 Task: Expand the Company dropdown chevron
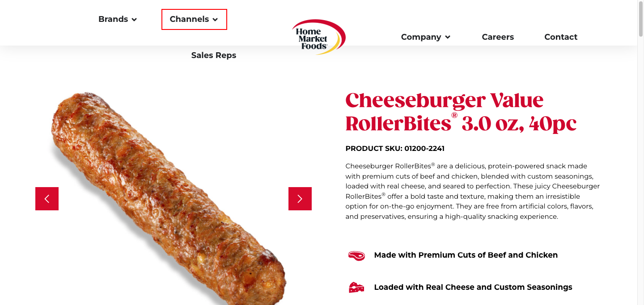(x=448, y=38)
